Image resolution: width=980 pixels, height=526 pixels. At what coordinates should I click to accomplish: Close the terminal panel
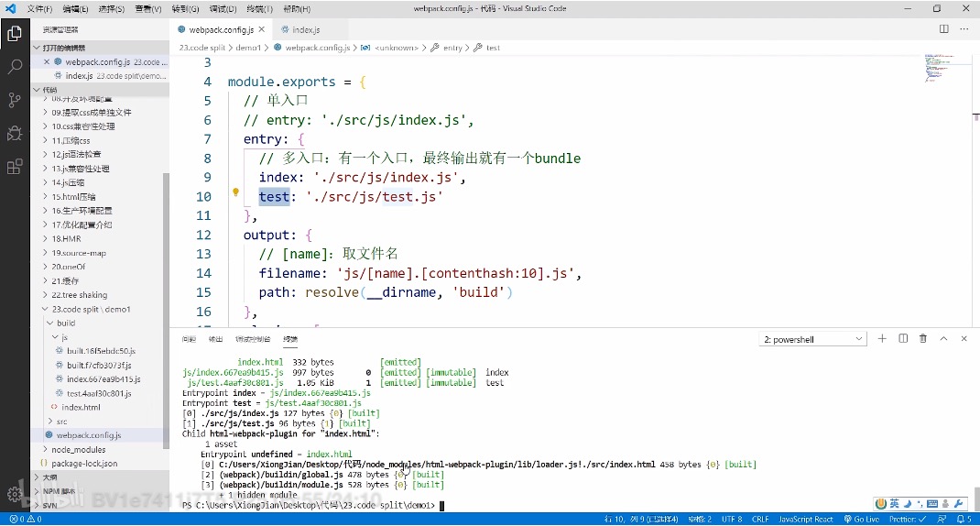point(964,338)
